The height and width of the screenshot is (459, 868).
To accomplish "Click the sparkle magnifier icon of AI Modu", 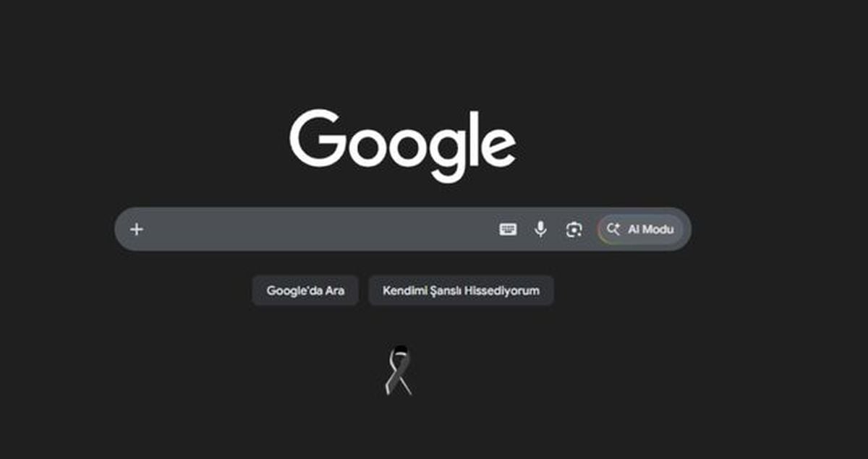I will 613,229.
